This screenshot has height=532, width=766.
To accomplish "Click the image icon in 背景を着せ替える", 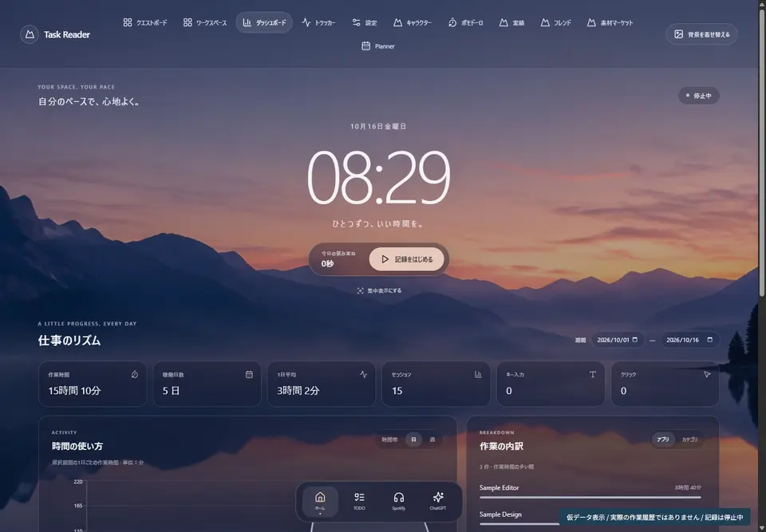I will 678,34.
